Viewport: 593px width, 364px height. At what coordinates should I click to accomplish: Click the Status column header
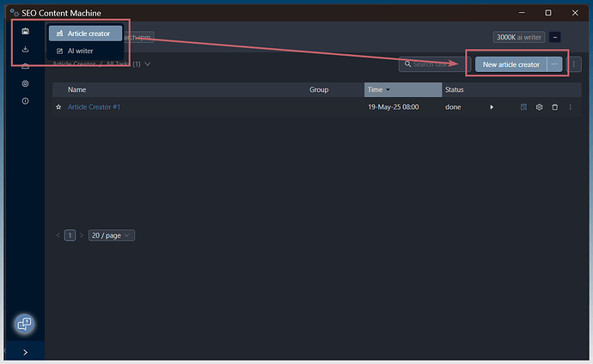click(x=455, y=89)
